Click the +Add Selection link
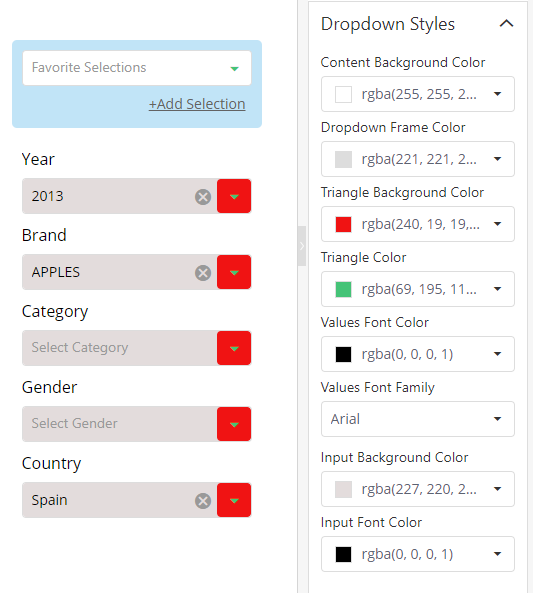 197,104
